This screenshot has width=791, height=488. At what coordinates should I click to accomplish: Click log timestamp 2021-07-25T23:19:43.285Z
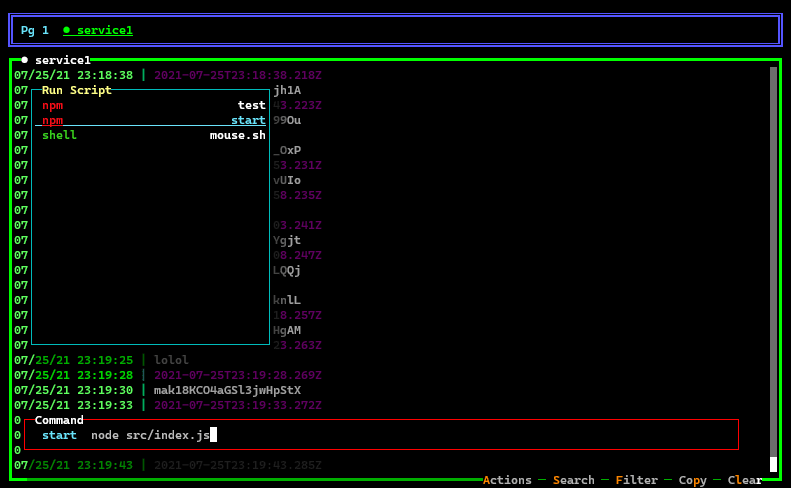click(238, 465)
